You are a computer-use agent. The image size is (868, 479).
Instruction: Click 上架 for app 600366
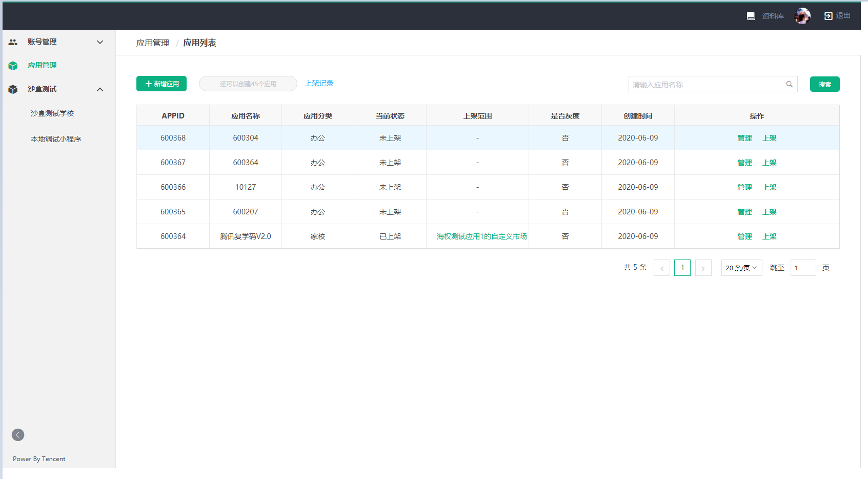[x=770, y=187]
